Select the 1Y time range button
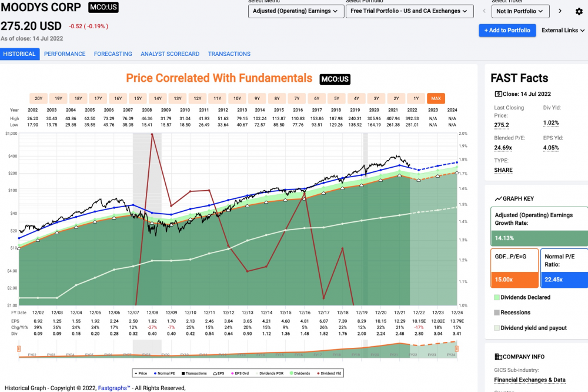This screenshot has width=588, height=392. point(416,98)
